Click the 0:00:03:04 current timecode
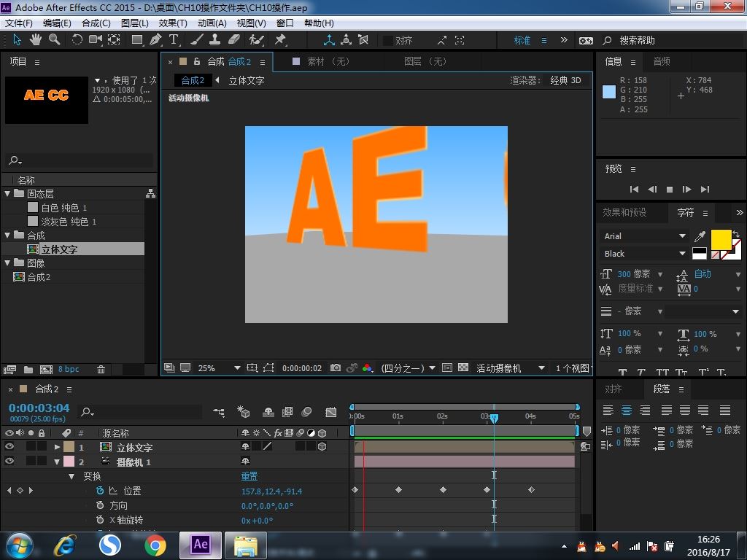This screenshot has height=560, width=747. pos(39,408)
